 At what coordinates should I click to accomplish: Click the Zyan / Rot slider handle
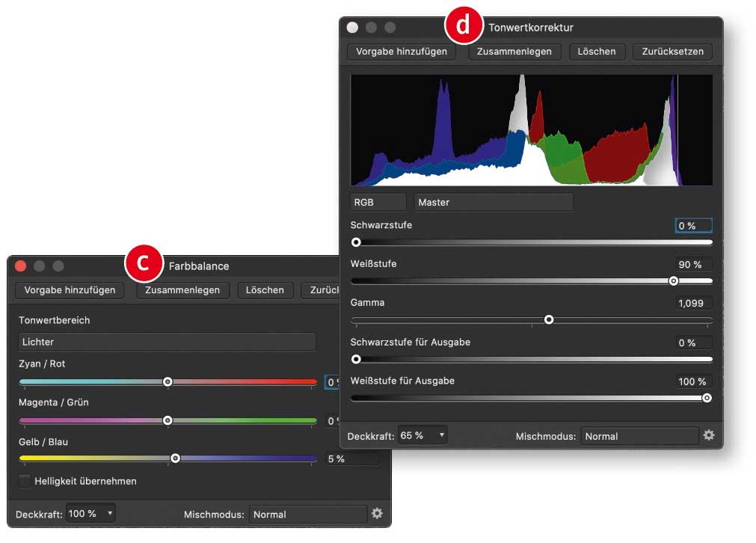168,381
